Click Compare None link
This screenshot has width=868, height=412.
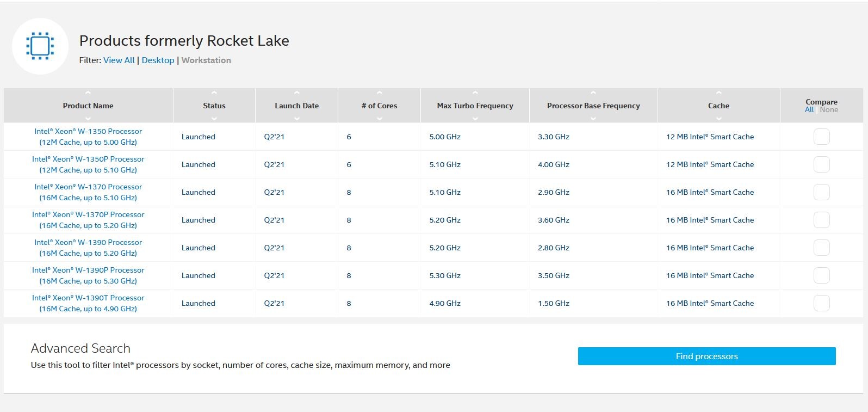point(829,110)
